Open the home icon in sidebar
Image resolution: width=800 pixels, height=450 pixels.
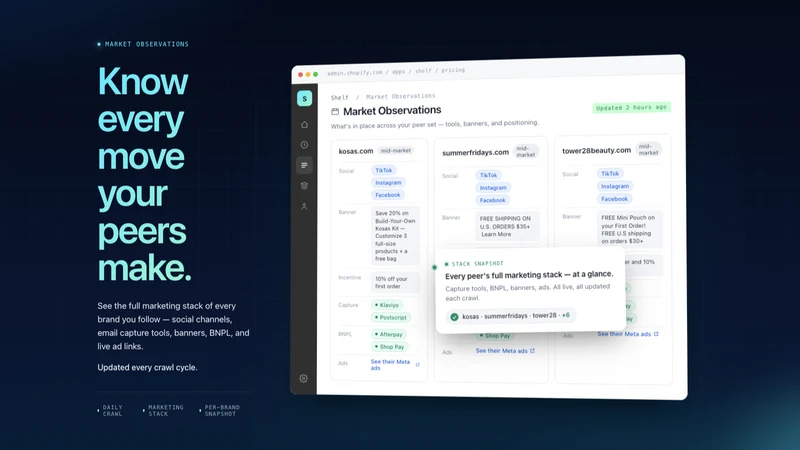click(304, 124)
